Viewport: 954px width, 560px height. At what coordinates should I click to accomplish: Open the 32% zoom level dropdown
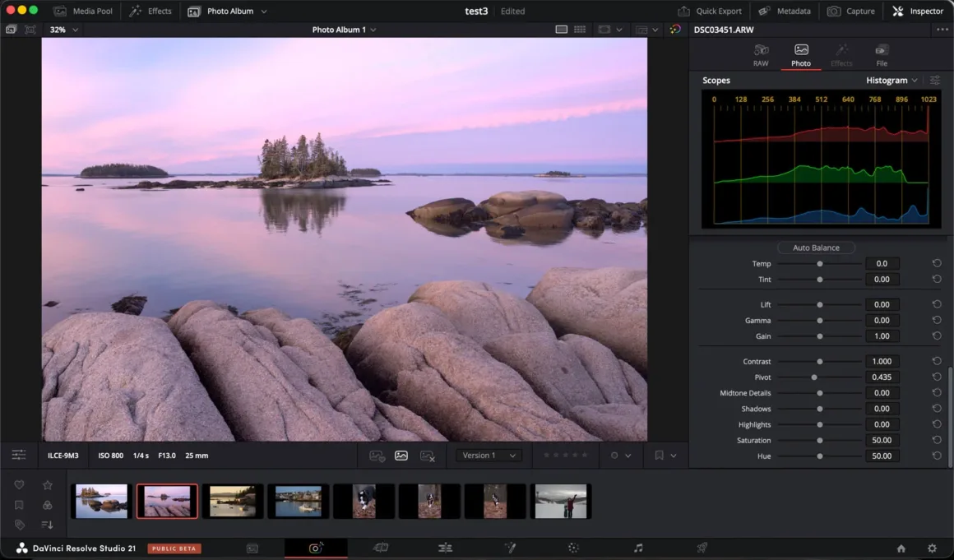(x=64, y=30)
